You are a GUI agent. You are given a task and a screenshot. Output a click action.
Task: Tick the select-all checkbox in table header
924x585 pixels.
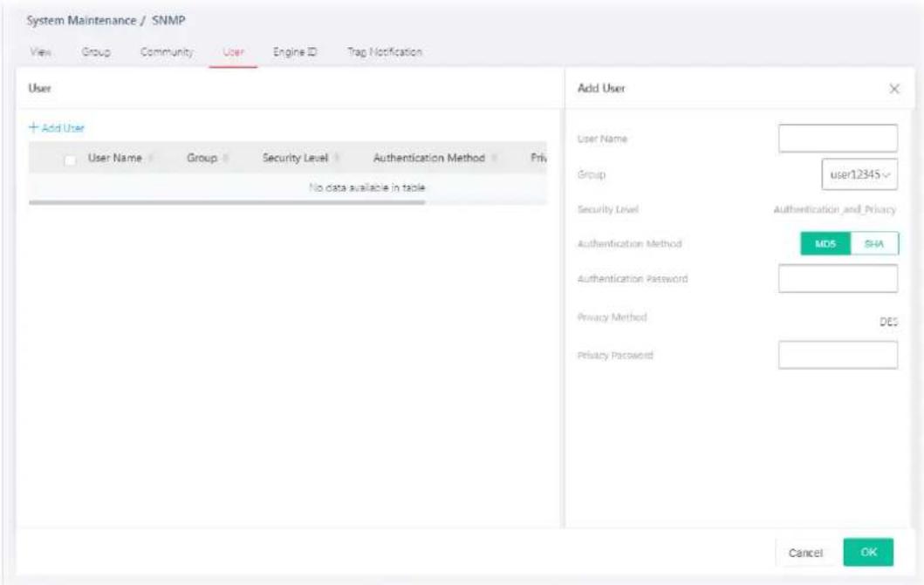pyautogui.click(x=70, y=160)
